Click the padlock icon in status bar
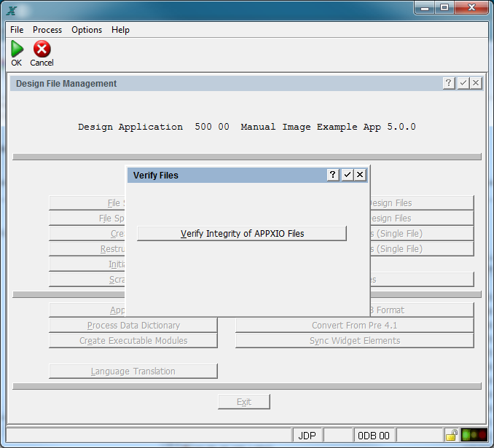This screenshot has height=448, width=494. pos(452,436)
